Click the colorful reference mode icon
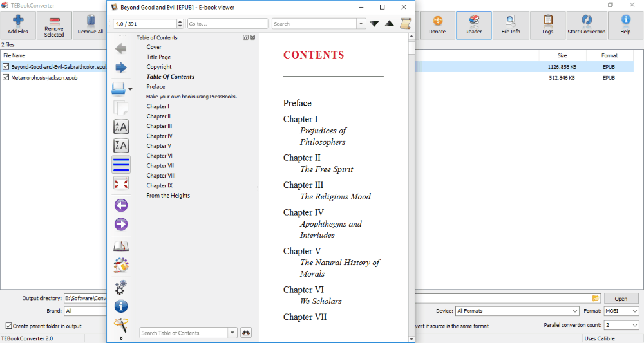 [121, 266]
